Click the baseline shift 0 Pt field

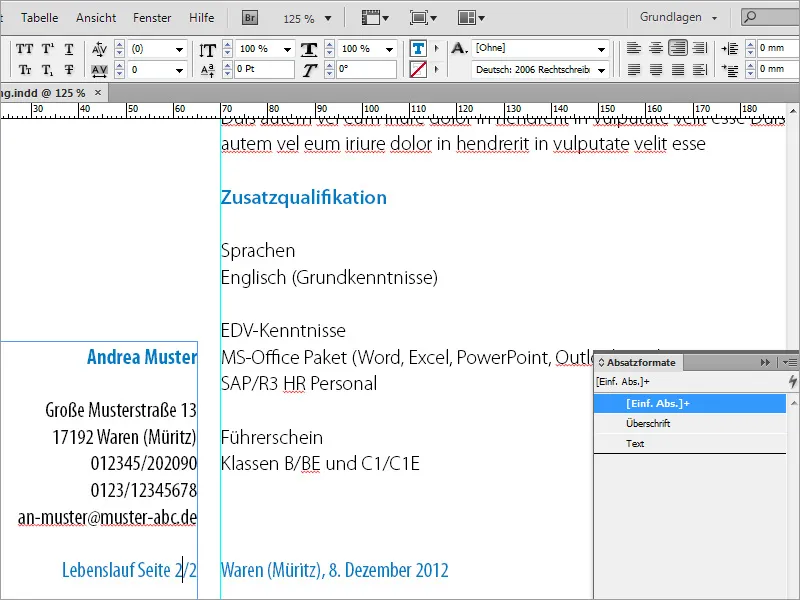click(x=264, y=69)
